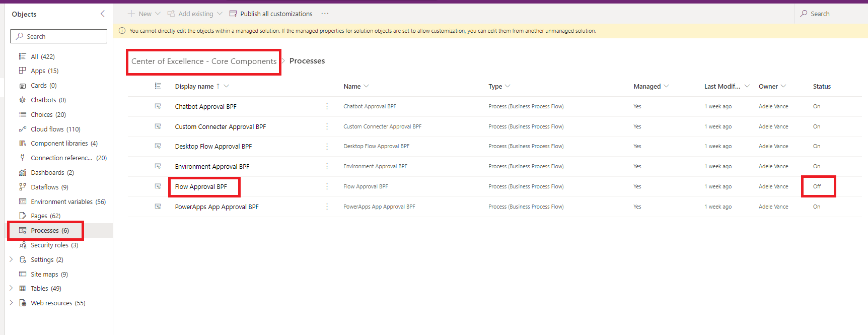Click the Apps (15) icon

[22, 71]
